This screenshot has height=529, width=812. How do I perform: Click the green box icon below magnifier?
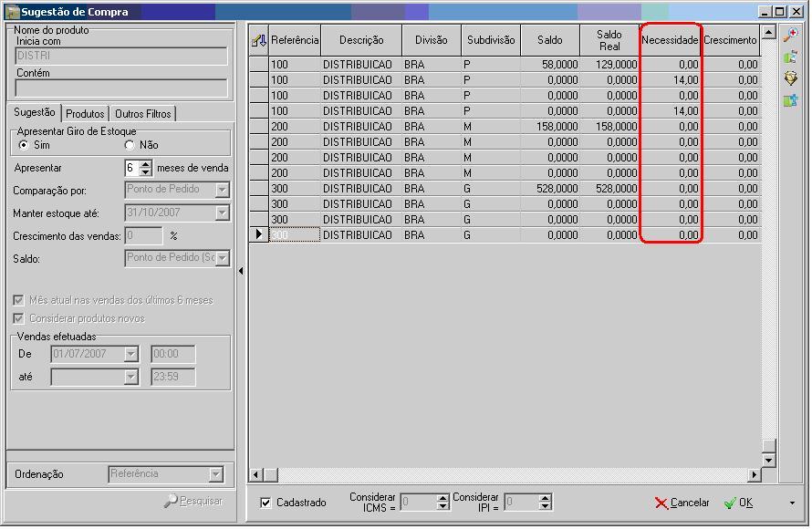pos(790,57)
